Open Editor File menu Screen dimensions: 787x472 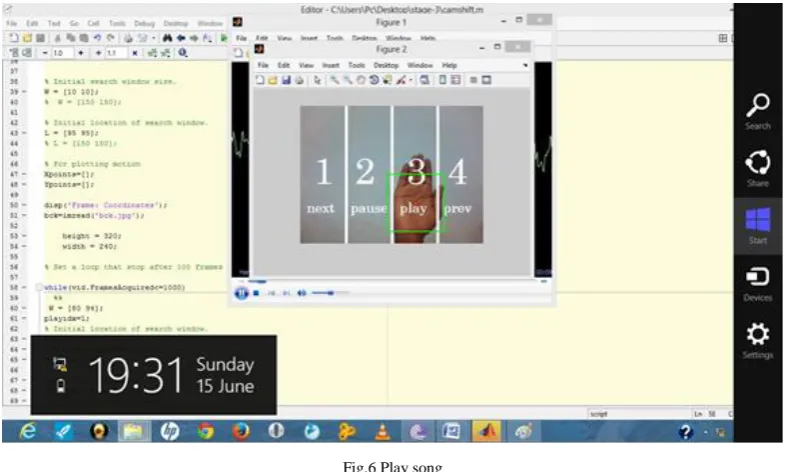(x=12, y=24)
